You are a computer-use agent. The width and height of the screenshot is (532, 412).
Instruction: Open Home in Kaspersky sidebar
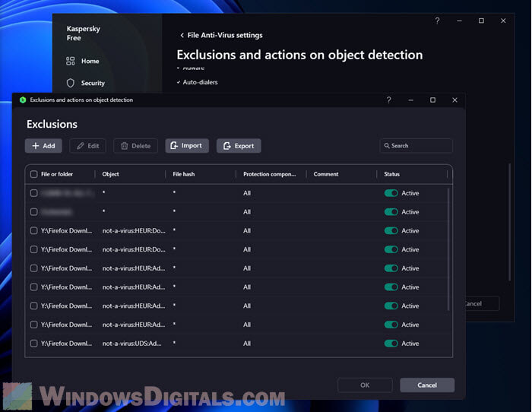tap(82, 61)
